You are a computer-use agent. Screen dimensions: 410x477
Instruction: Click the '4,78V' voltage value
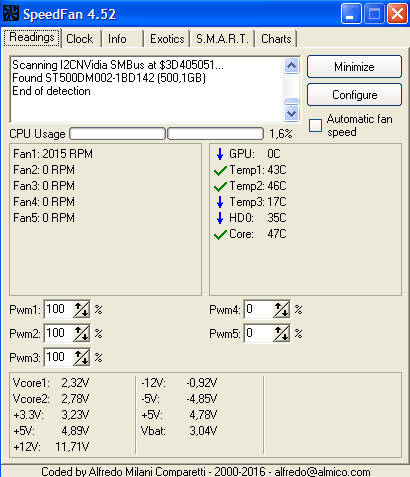203,415
